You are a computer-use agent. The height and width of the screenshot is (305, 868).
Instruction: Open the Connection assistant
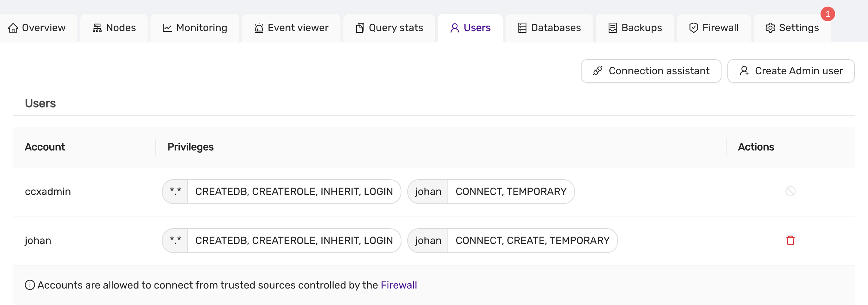[x=651, y=71]
